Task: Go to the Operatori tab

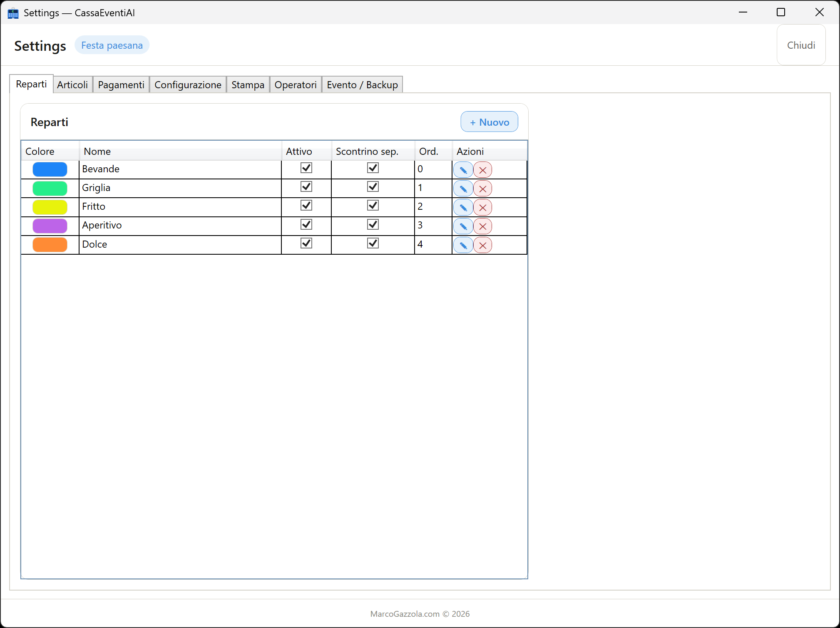Action: [x=296, y=85]
